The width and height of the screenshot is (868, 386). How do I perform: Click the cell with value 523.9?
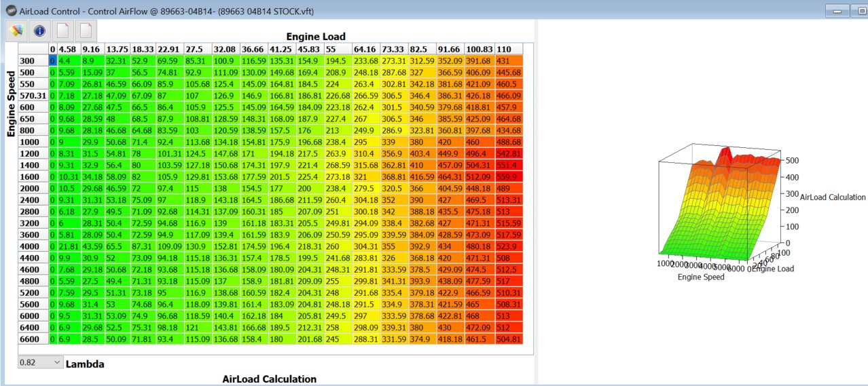[x=509, y=246]
